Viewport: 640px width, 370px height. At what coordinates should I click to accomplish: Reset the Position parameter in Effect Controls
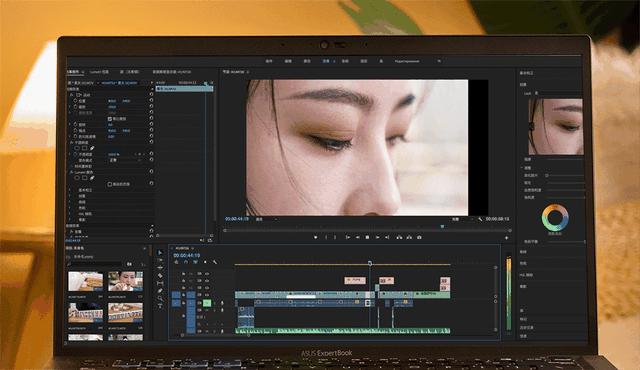click(x=151, y=100)
